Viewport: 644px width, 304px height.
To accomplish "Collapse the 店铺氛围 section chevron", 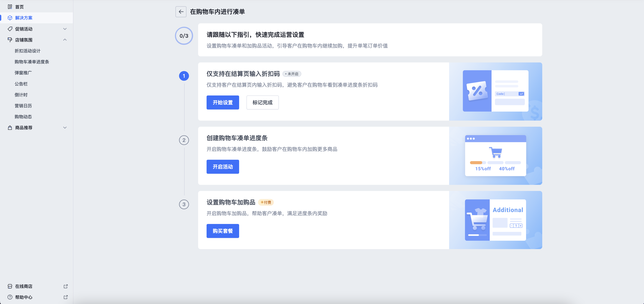I will tap(65, 40).
